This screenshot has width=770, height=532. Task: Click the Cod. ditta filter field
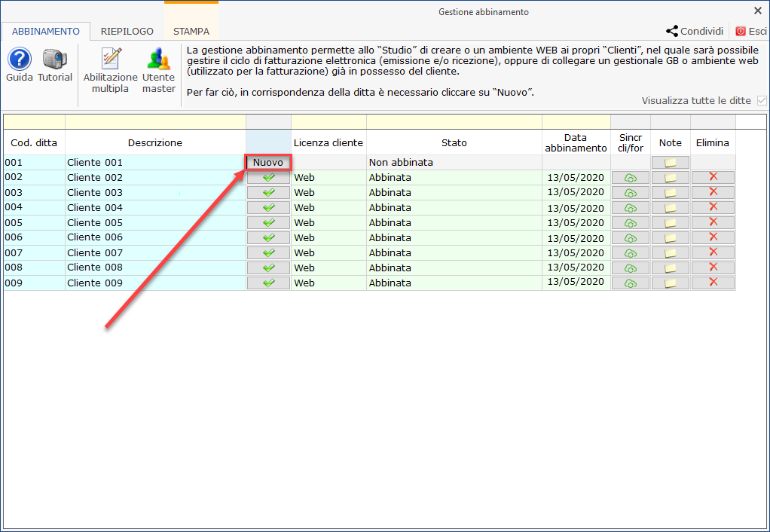(35, 122)
